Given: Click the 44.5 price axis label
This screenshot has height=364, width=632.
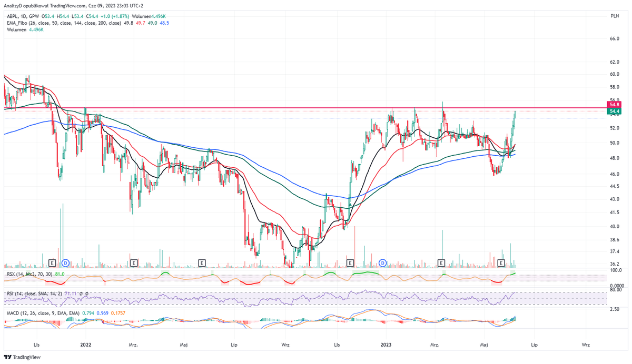Looking at the screenshot, I should pos(614,186).
